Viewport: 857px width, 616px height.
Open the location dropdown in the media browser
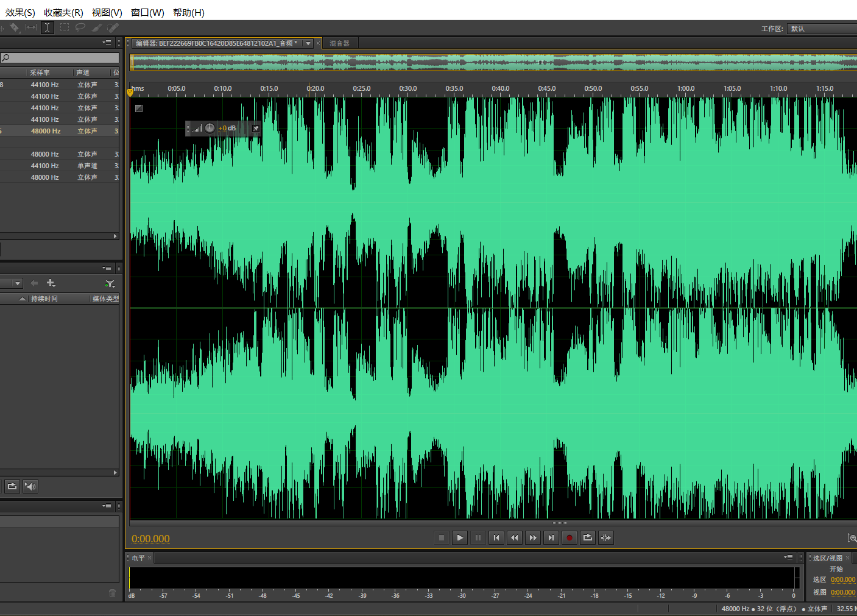17,283
